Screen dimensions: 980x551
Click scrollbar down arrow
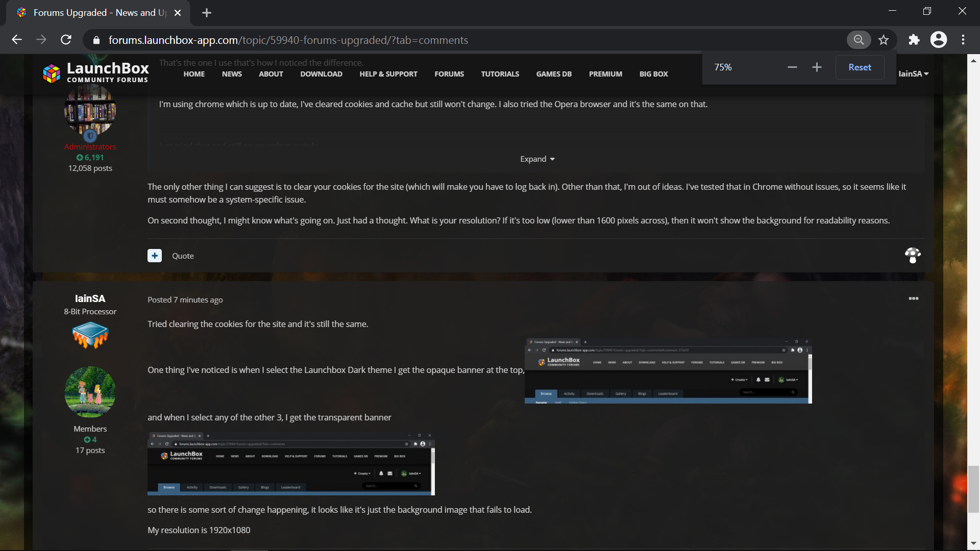tap(974, 544)
